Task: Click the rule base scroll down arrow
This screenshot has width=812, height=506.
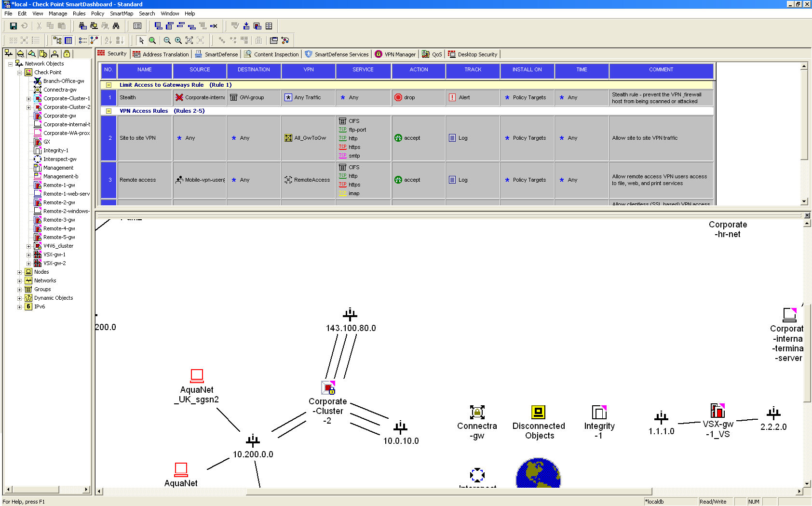Action: click(804, 201)
